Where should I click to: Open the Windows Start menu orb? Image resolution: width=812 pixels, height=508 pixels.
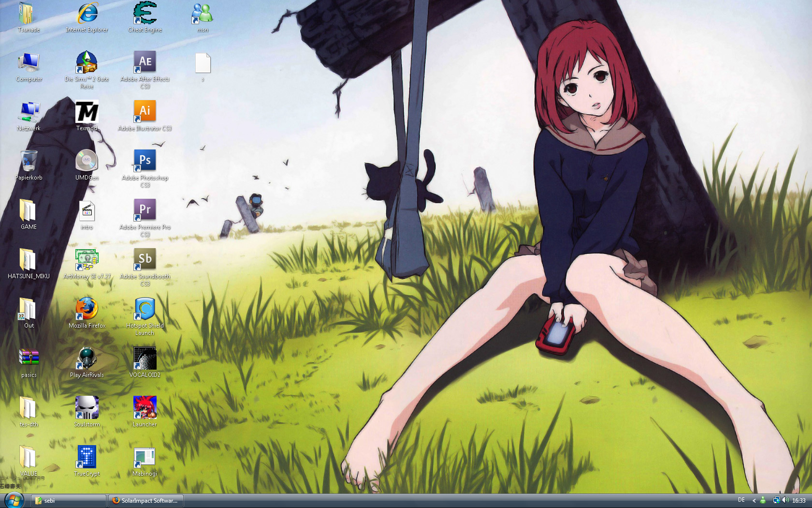point(14,500)
